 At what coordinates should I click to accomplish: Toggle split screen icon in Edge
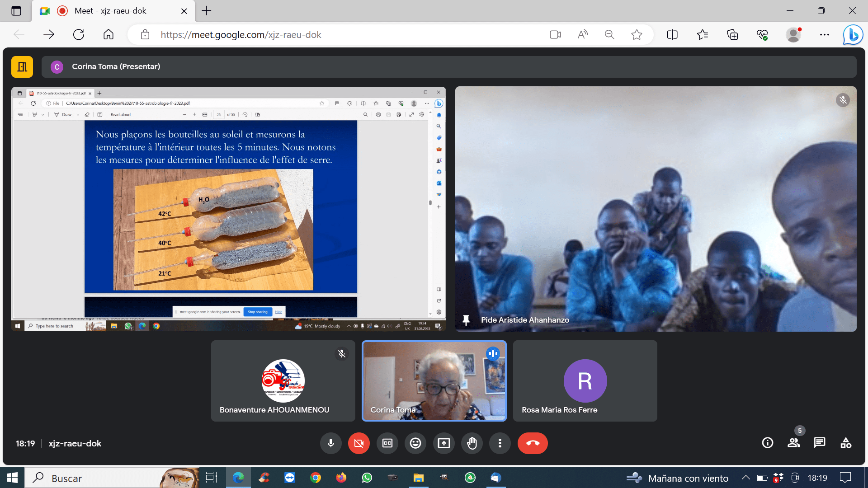tap(672, 35)
